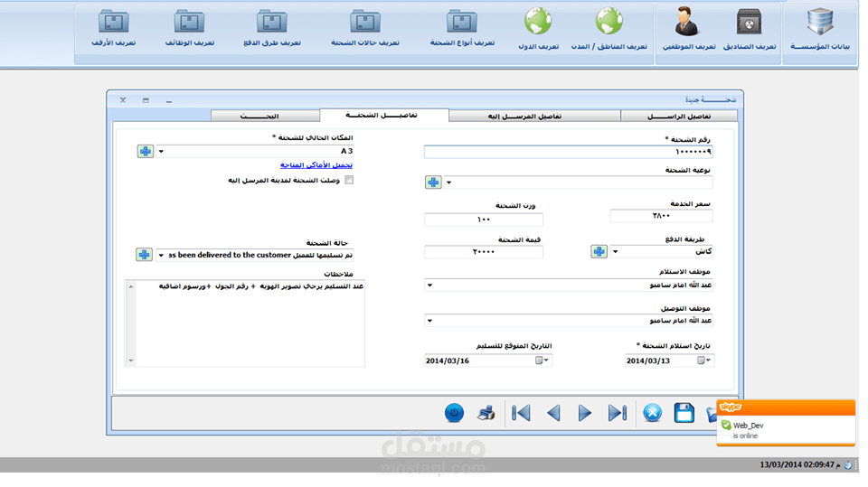The height and width of the screenshot is (487, 868).
Task: Open تعريف الدول globe icon
Action: (538, 29)
